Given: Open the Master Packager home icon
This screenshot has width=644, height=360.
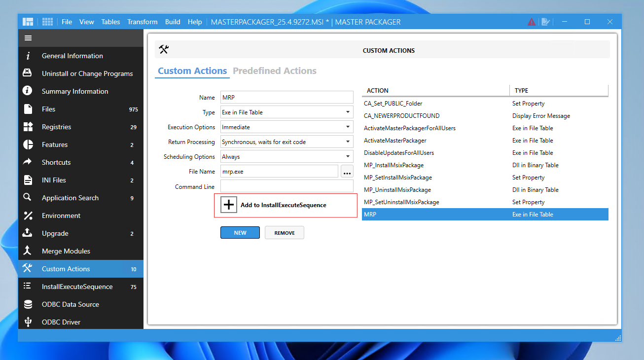Looking at the screenshot, I should (28, 22).
